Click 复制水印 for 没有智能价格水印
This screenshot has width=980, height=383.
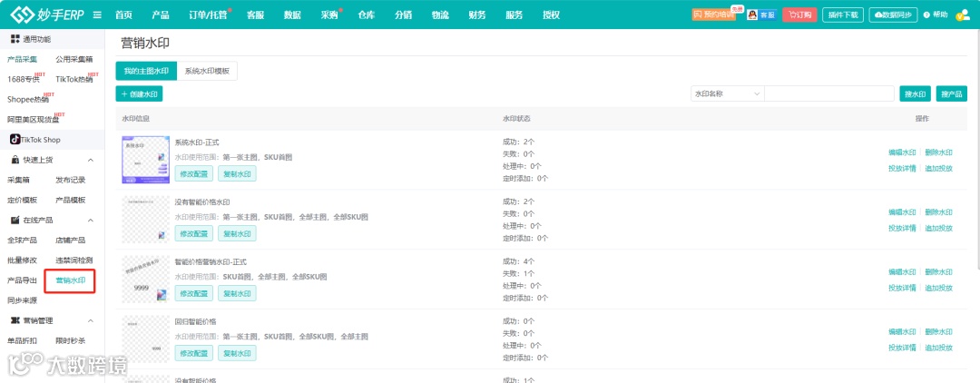tap(237, 233)
